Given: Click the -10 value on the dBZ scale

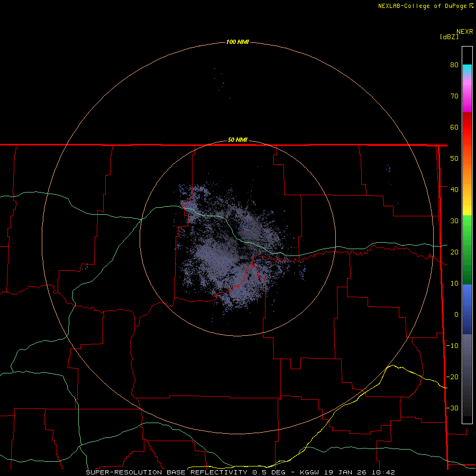Looking at the screenshot, I should (x=452, y=346).
